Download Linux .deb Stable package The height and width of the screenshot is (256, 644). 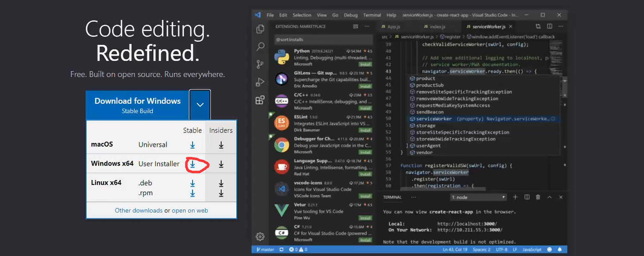tap(192, 183)
